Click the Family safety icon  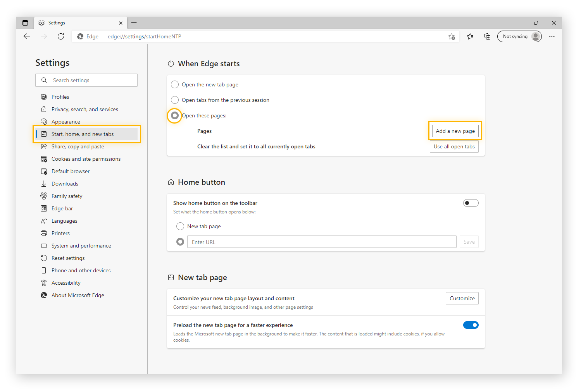point(44,196)
